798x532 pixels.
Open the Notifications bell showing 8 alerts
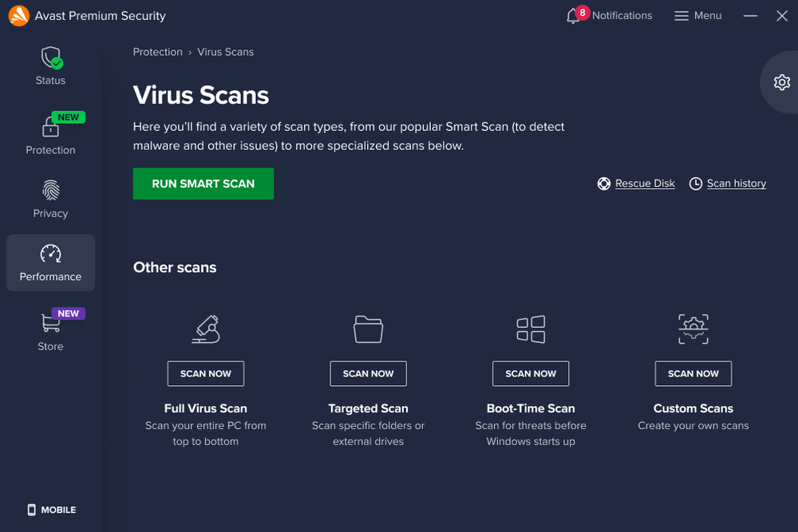[574, 15]
